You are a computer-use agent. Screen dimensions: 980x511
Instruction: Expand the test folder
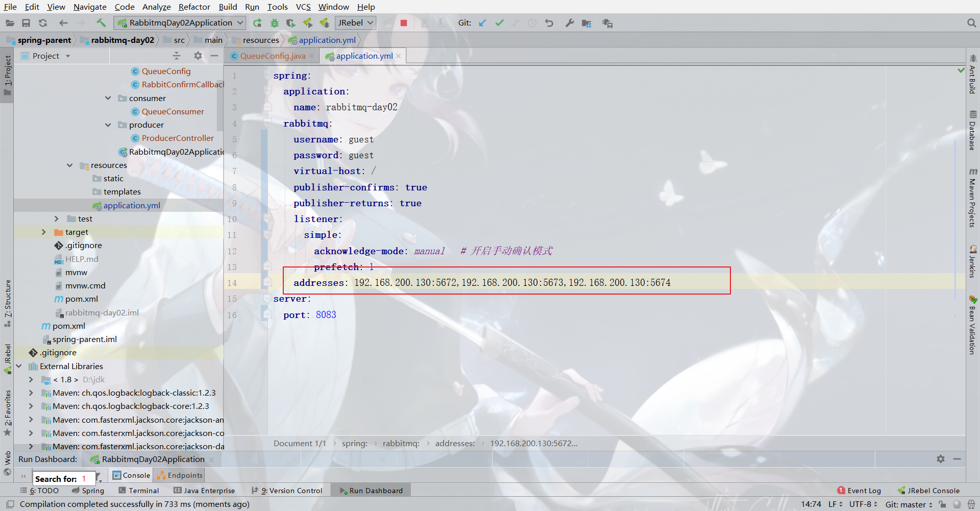coord(57,218)
